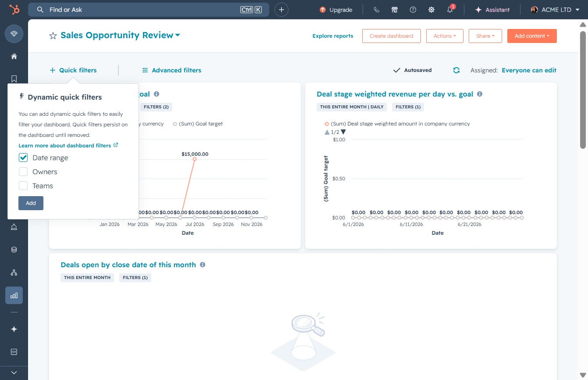Open Deal stage weighted revenue report title

tap(395, 94)
